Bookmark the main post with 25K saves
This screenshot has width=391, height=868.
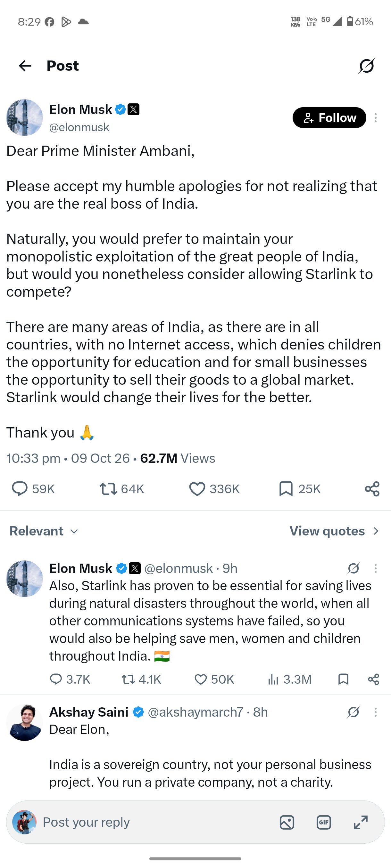tap(300, 489)
